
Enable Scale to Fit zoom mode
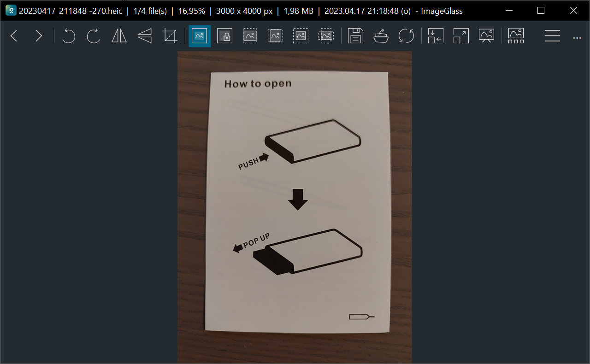click(301, 36)
